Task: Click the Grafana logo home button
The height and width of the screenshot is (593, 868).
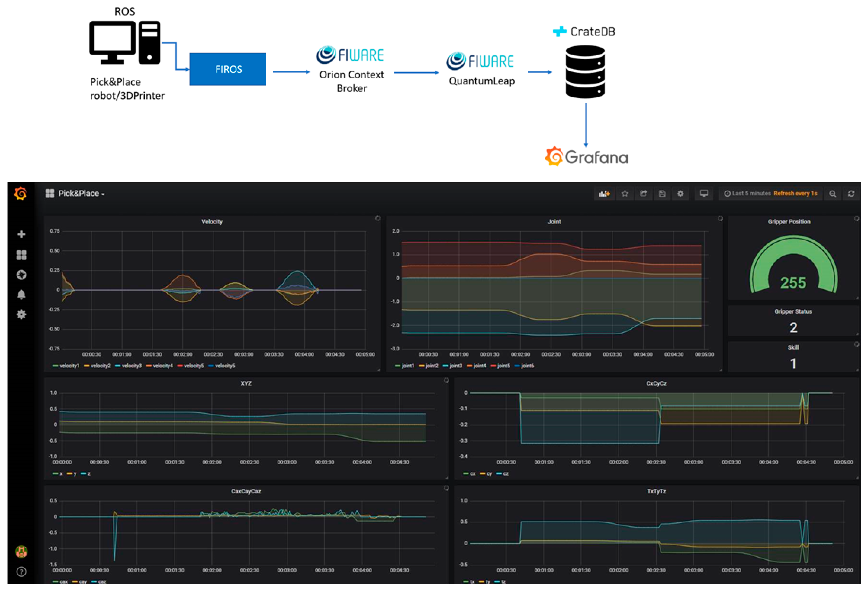Action: pos(21,194)
